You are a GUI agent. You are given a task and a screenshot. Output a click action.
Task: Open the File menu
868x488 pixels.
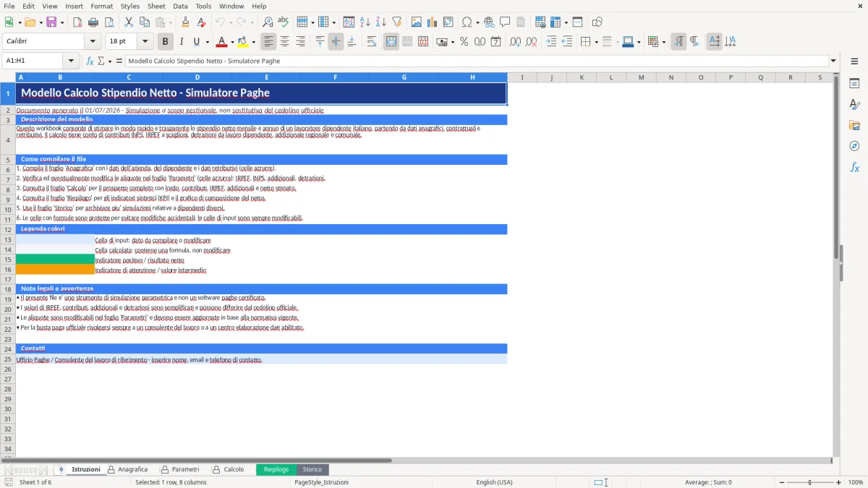coord(9,6)
